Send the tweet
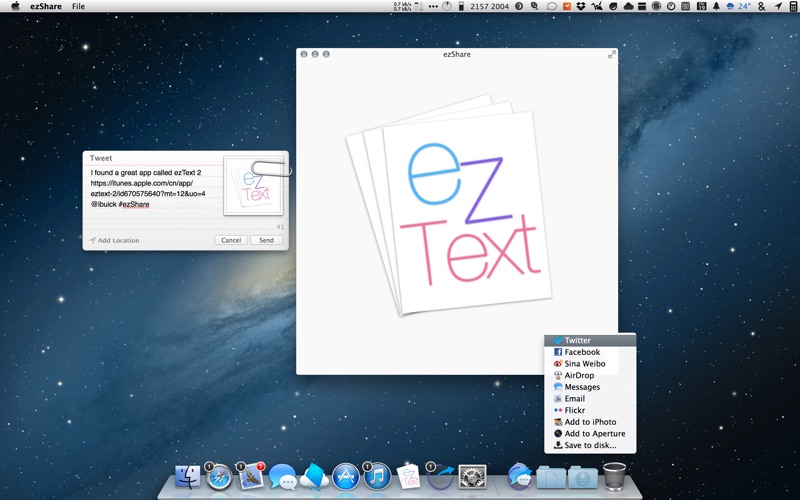 click(266, 240)
